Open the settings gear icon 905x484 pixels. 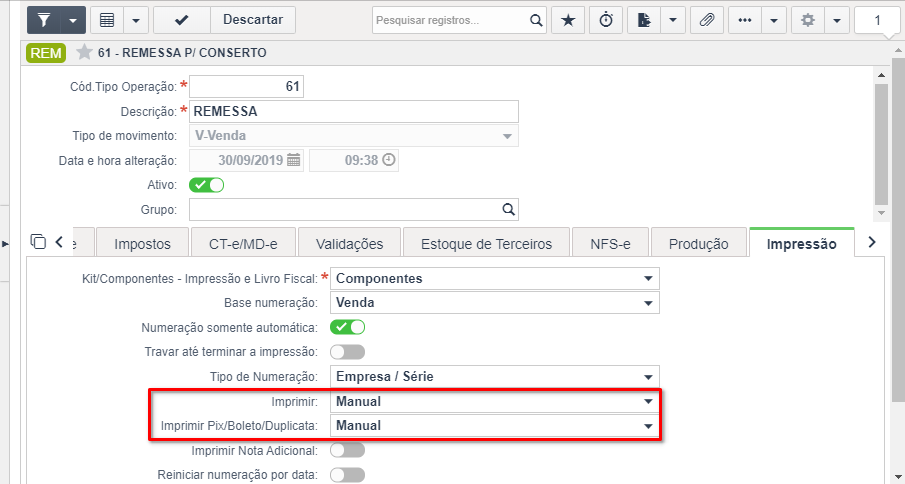pyautogui.click(x=808, y=20)
